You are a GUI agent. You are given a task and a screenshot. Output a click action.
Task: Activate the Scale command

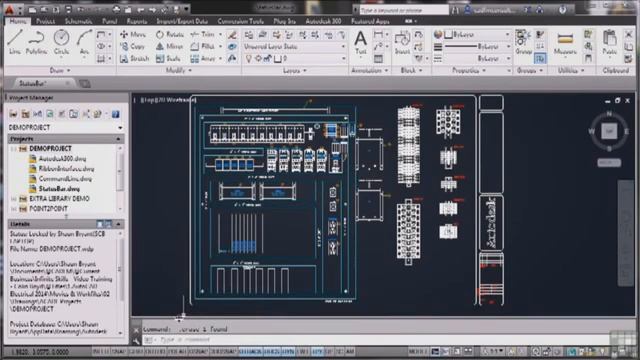(168, 59)
